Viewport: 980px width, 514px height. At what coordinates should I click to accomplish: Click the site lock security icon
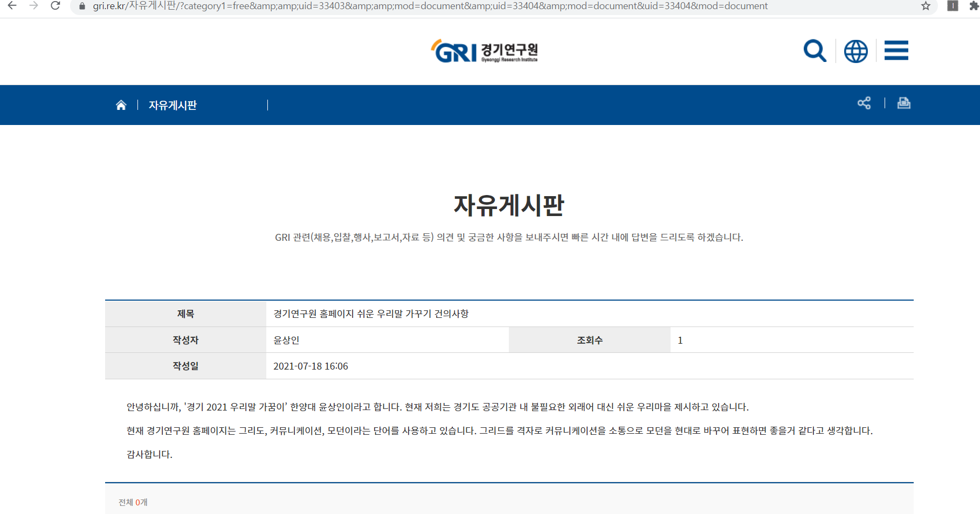[82, 6]
